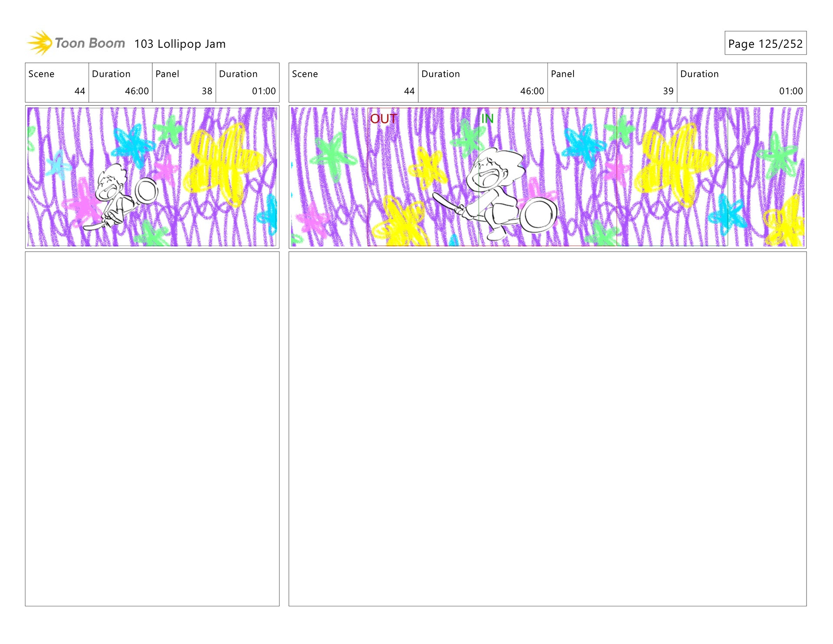
Task: Click the large lollipop in Panel 39
Action: coord(538,215)
